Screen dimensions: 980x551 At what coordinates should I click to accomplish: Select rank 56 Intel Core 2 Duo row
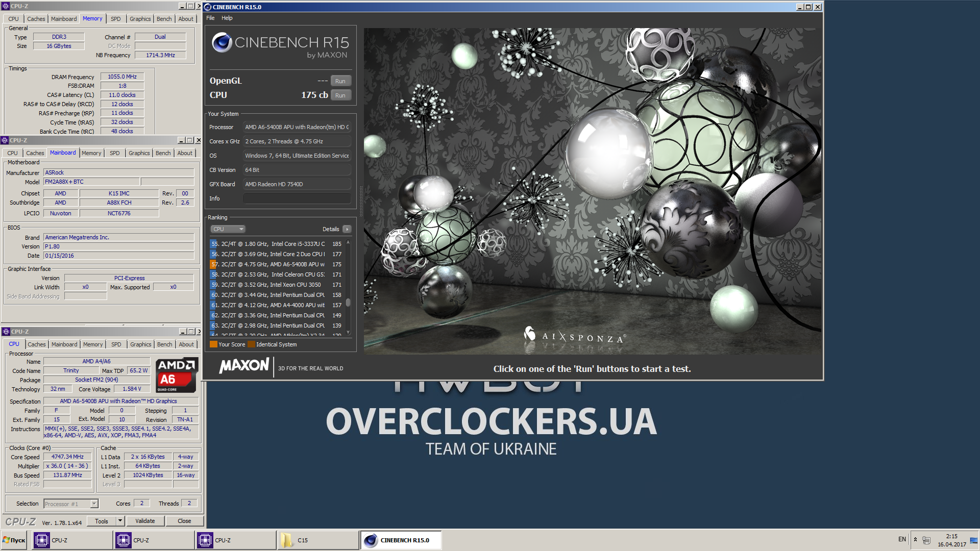pos(277,254)
